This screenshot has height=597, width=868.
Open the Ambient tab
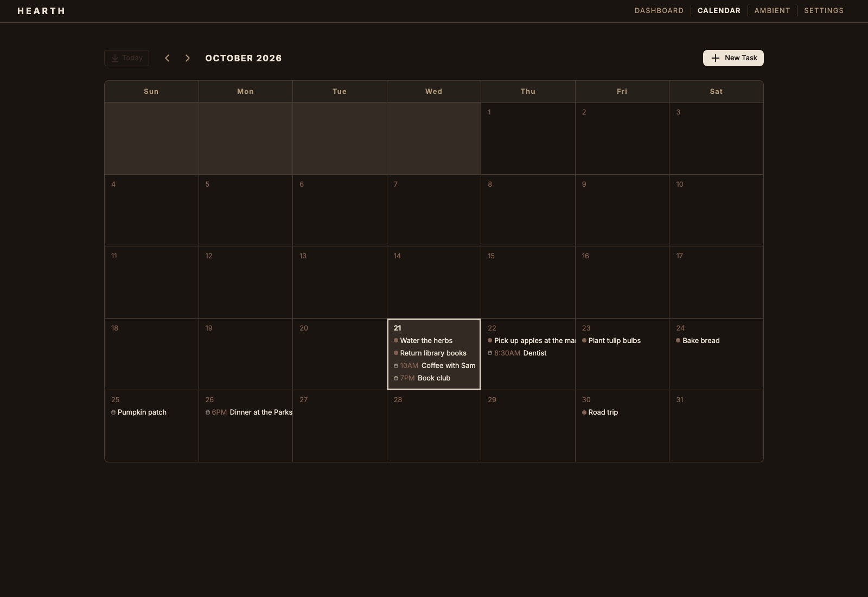pyautogui.click(x=772, y=10)
